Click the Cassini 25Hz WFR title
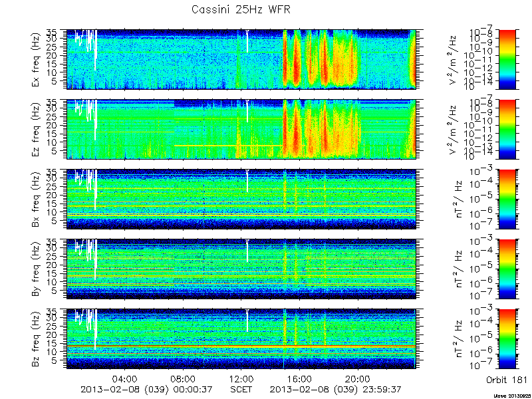 [x=241, y=9]
